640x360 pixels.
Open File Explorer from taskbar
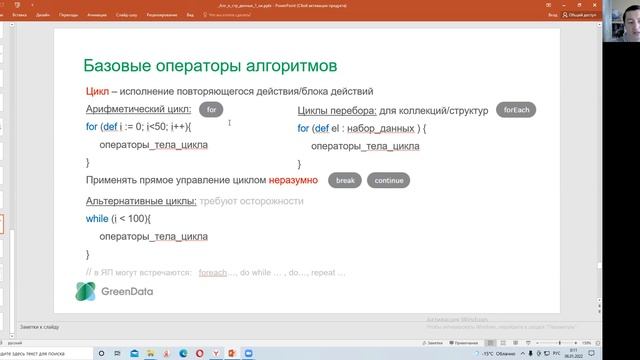pos(150,353)
